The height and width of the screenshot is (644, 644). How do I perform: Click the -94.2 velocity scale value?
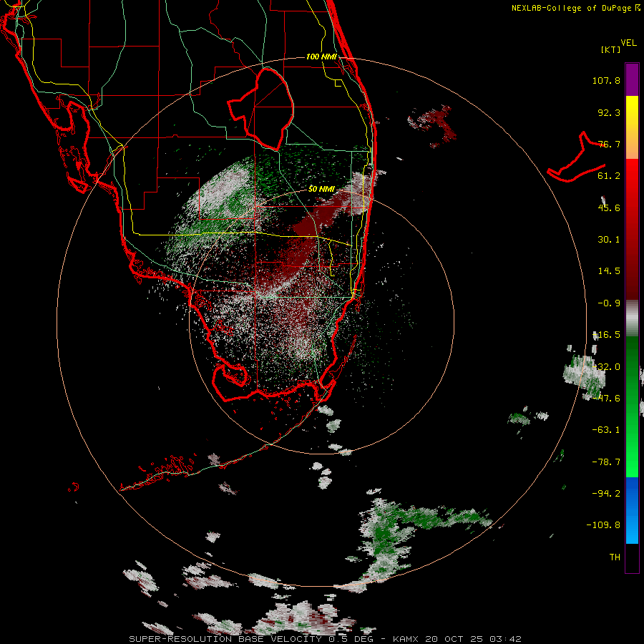(x=606, y=493)
